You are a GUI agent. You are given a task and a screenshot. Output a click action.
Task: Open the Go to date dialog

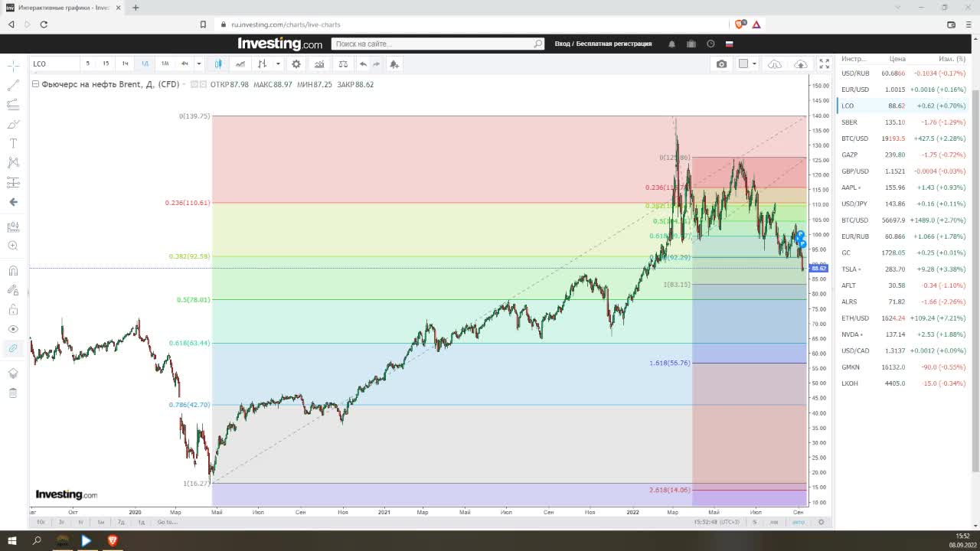click(167, 522)
